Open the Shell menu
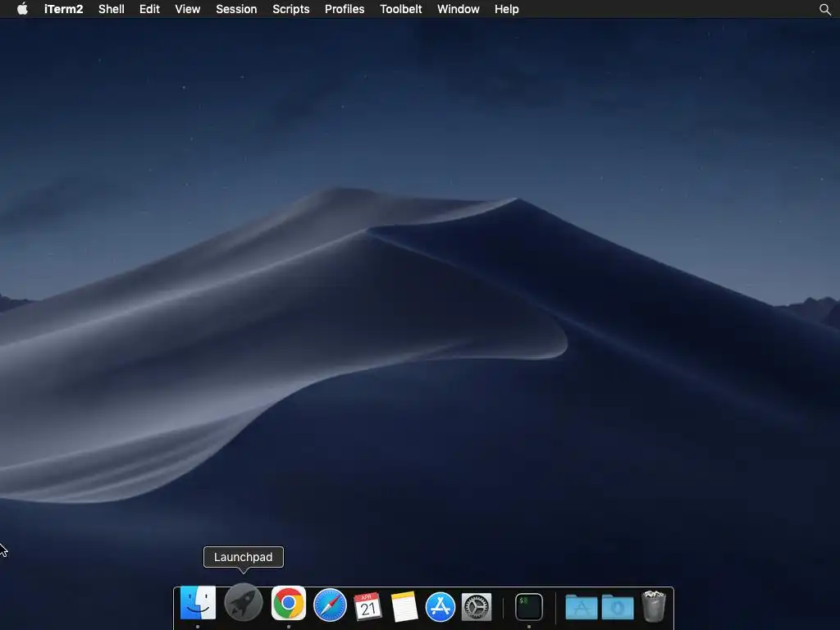840x630 pixels. (x=112, y=9)
